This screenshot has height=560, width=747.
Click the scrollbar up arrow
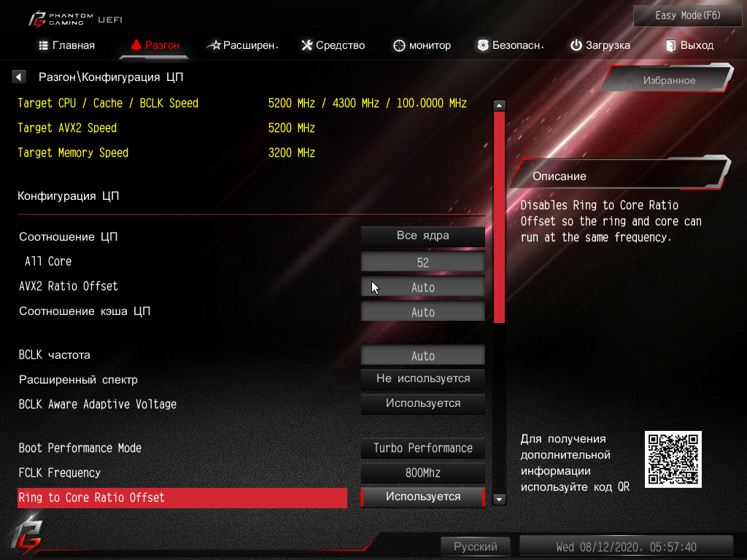pyautogui.click(x=499, y=105)
